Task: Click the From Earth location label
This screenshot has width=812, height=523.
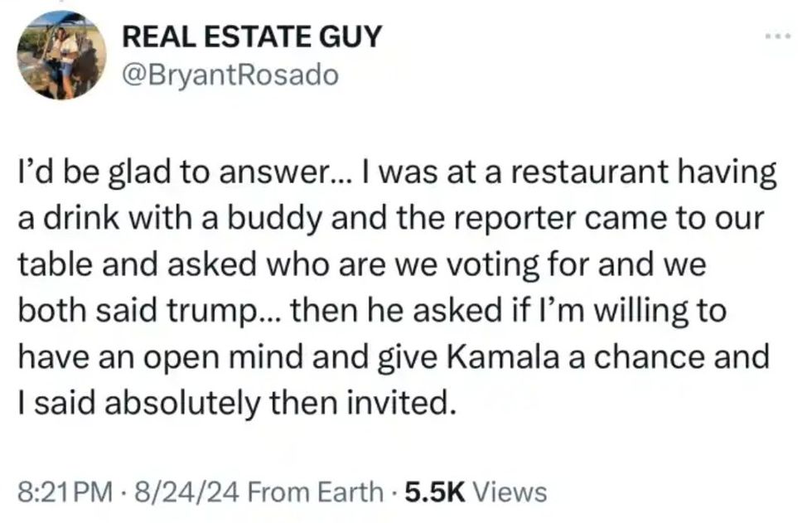Action: [x=316, y=492]
